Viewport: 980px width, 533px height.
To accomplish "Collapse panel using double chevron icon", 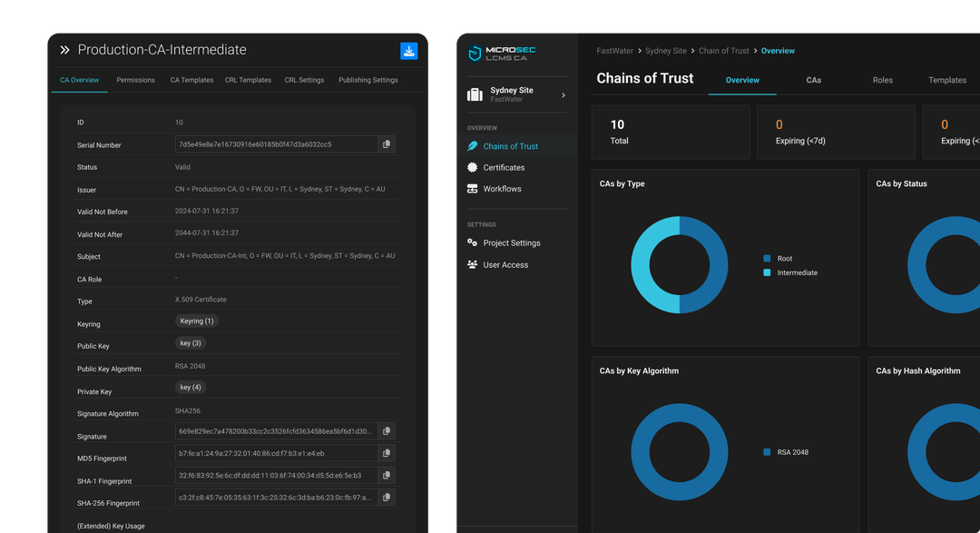I will click(x=64, y=50).
